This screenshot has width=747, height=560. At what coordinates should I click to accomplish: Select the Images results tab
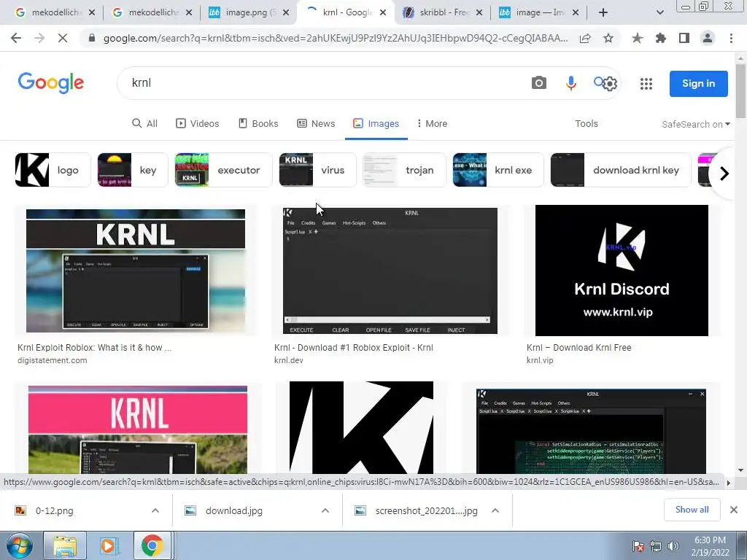[x=376, y=124]
